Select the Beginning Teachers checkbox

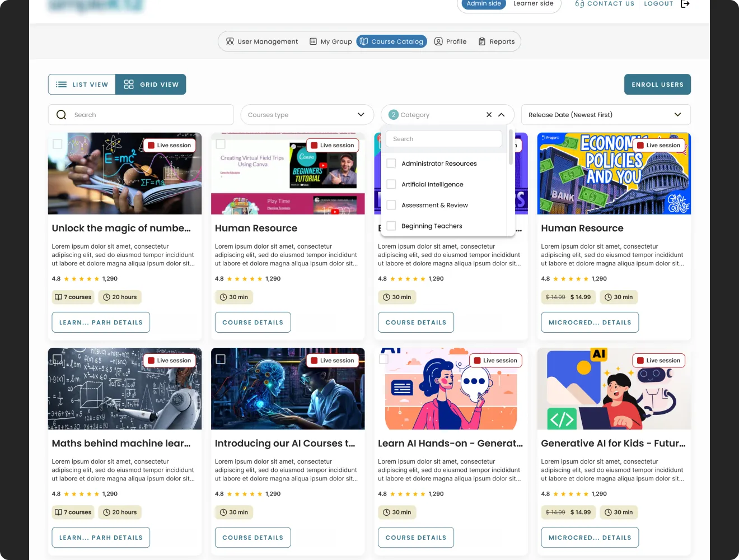[391, 226]
